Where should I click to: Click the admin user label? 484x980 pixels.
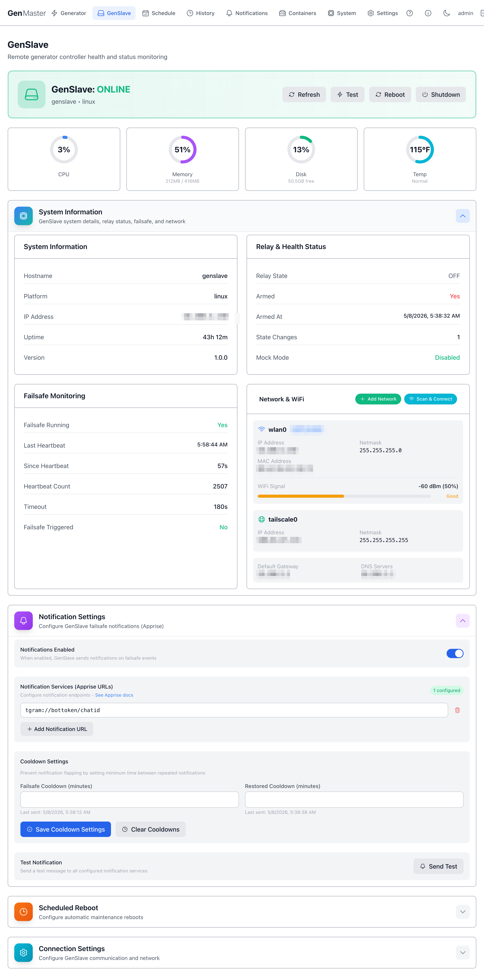pos(465,13)
